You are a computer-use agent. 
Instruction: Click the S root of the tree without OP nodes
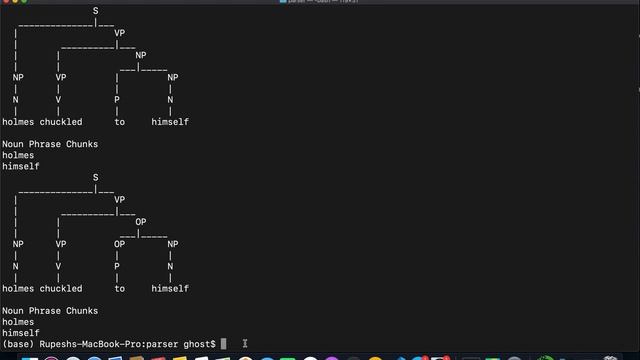click(95, 11)
